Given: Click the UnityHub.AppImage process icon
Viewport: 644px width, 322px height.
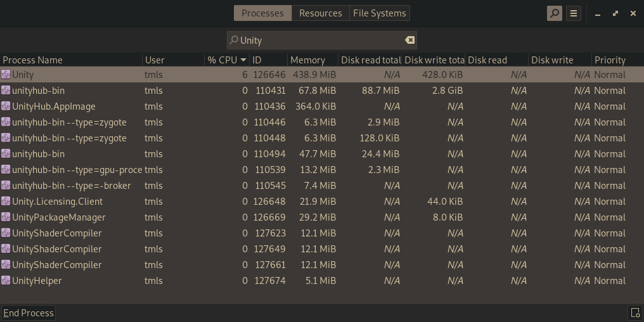Looking at the screenshot, I should coord(6,106).
